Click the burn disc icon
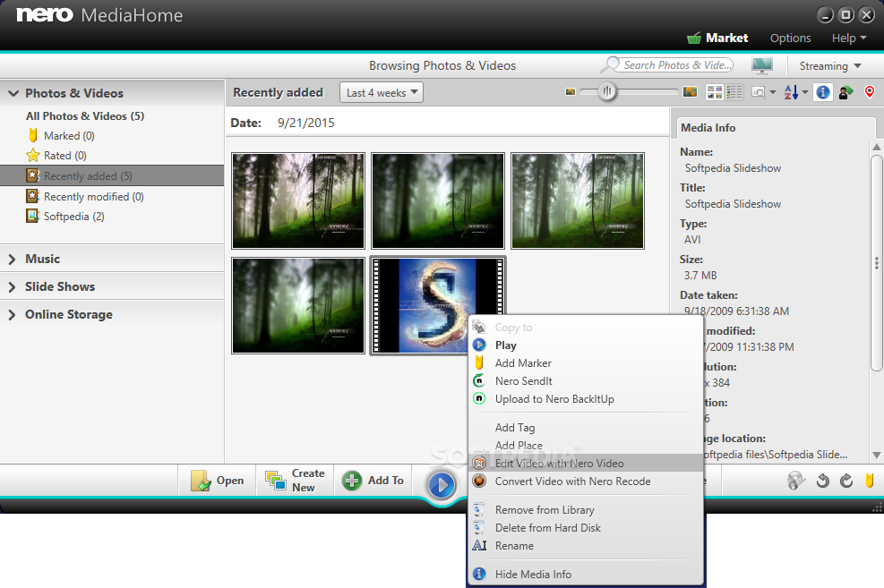The height and width of the screenshot is (588, 884). pos(796,481)
